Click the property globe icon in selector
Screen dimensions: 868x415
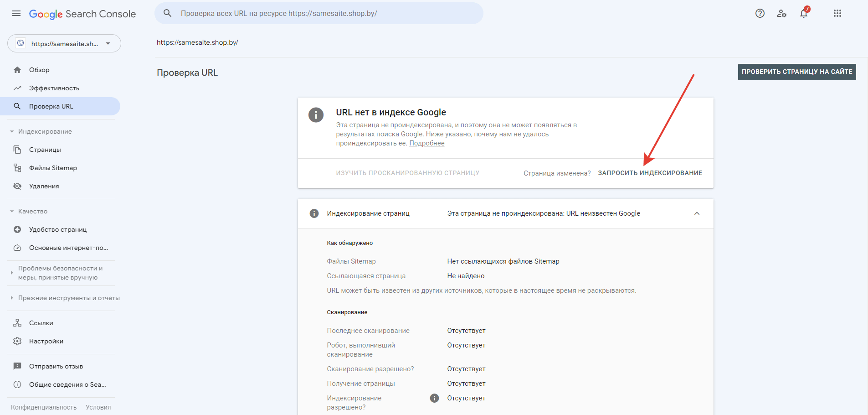(21, 43)
